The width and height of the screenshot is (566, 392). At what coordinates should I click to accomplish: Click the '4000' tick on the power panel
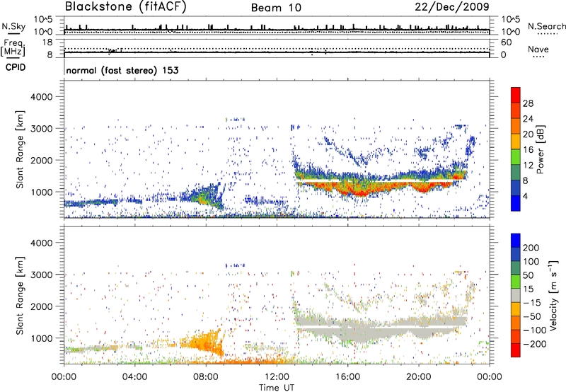click(x=41, y=97)
